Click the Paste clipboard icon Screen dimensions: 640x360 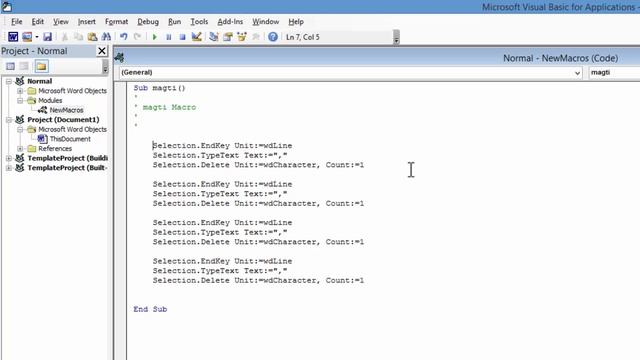tap(92, 37)
